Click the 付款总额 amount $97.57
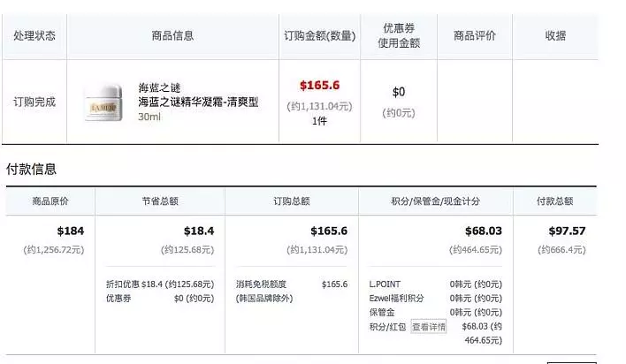This screenshot has height=364, width=626. point(567,231)
